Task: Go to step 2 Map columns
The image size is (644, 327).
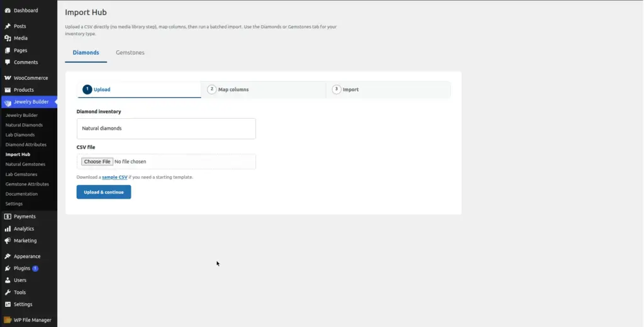Action: [x=264, y=89]
